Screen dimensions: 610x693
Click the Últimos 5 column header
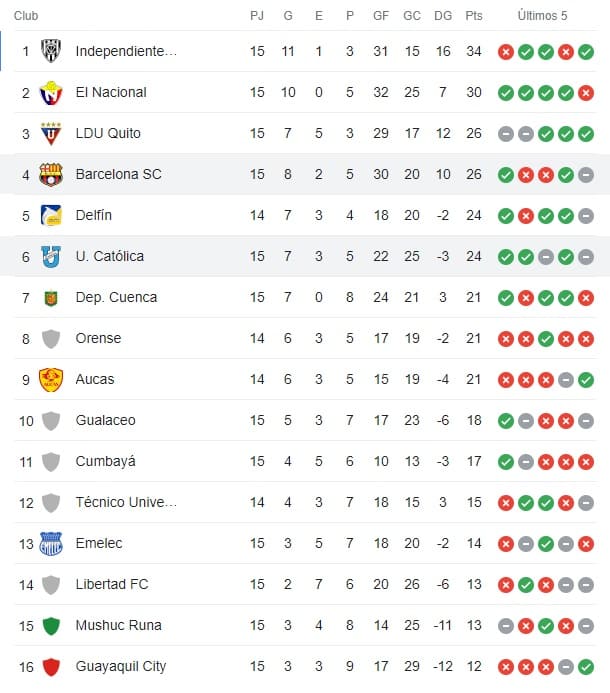tap(542, 16)
